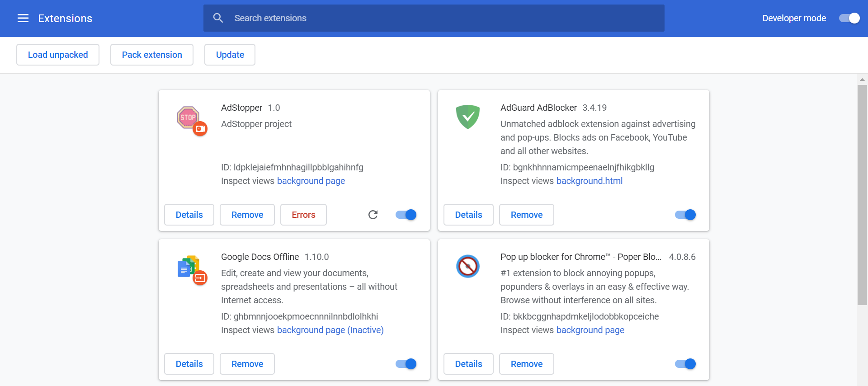Turn off Developer mode

(x=849, y=18)
